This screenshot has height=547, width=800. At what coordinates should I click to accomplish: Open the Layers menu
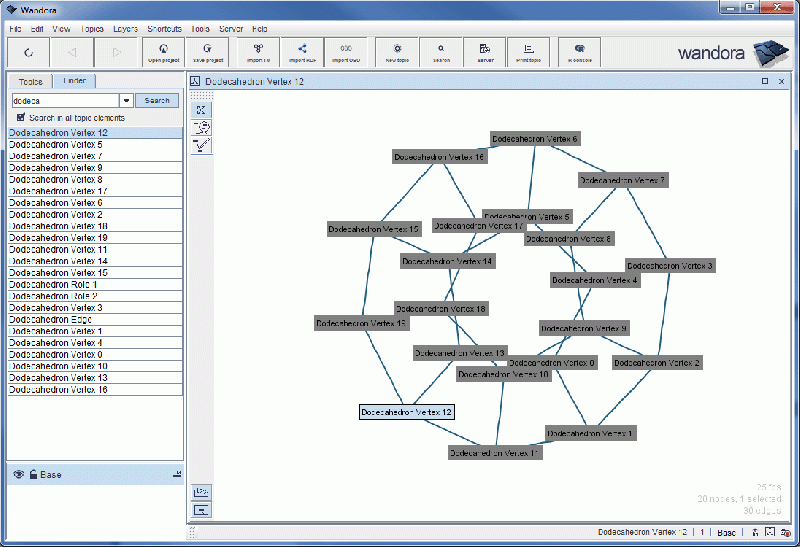click(126, 29)
